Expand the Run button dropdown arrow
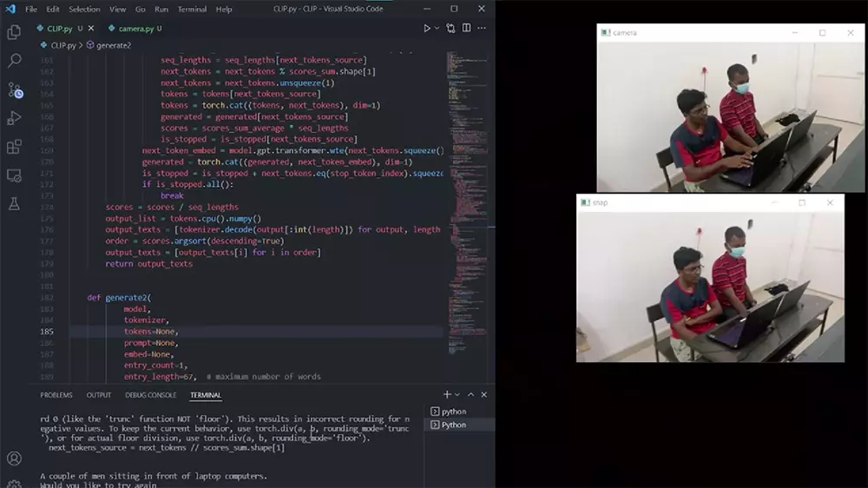This screenshot has height=488, width=868. (437, 28)
